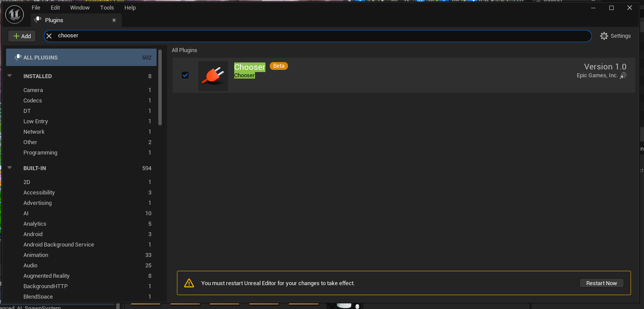
Task: Disable the Chooser plugin checkbox
Action: click(x=185, y=75)
